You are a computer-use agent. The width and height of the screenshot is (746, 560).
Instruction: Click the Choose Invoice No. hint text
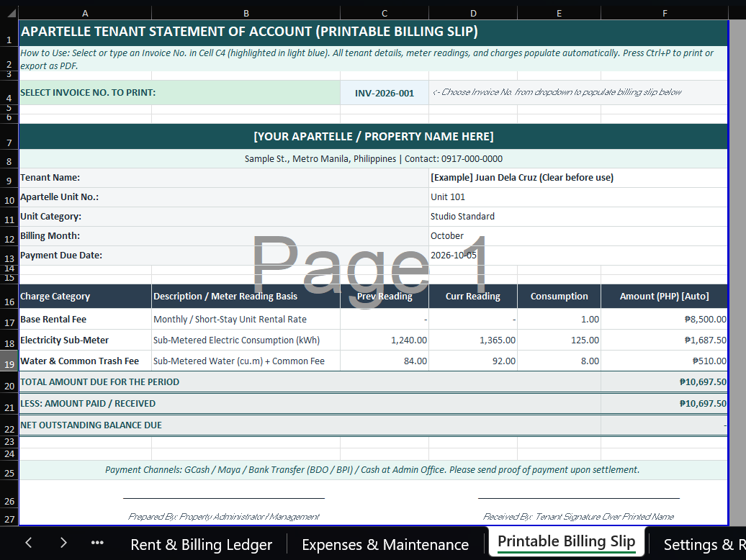tap(557, 92)
